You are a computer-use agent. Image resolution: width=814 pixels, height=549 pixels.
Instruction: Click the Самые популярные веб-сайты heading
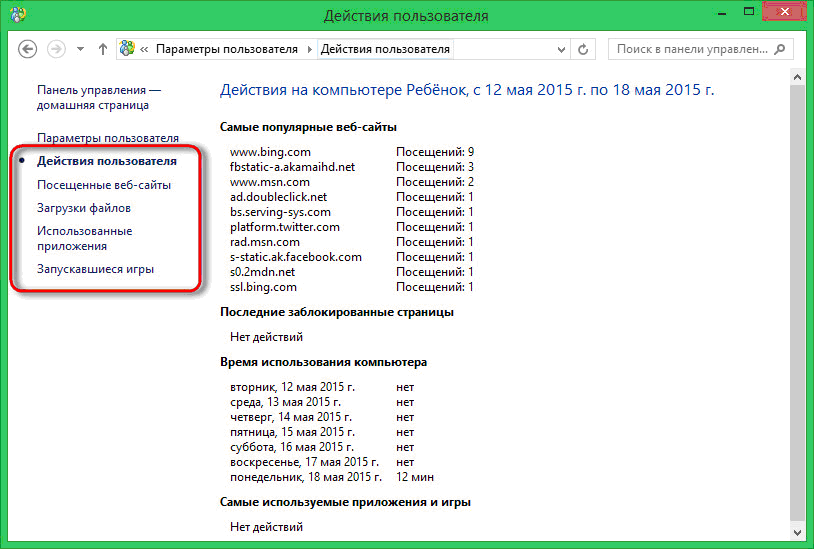tap(308, 127)
